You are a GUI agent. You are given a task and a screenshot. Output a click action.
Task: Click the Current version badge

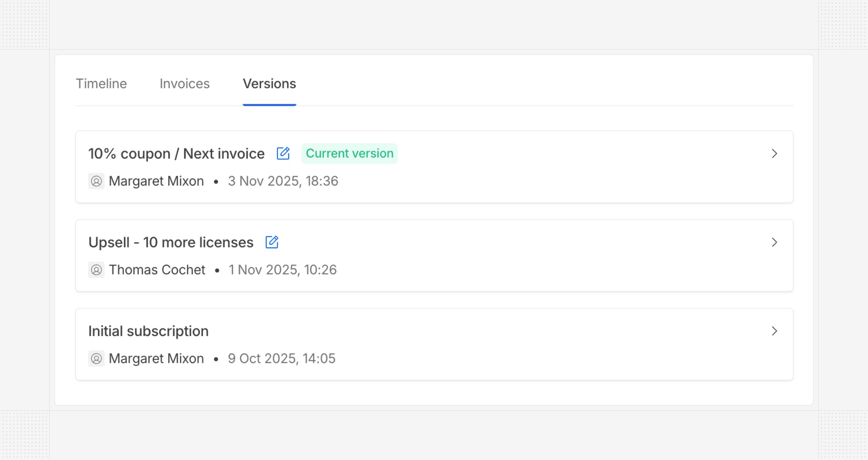349,153
